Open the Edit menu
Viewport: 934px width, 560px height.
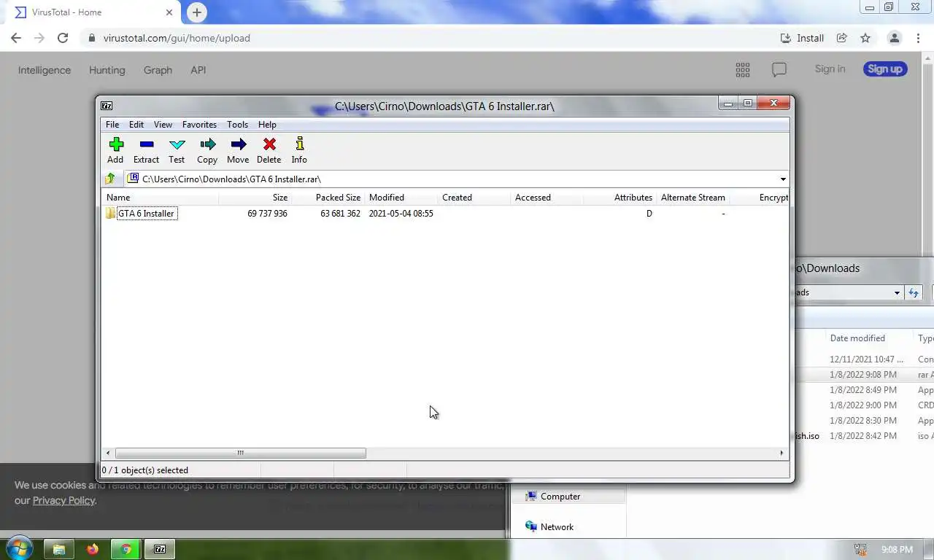pyautogui.click(x=136, y=125)
